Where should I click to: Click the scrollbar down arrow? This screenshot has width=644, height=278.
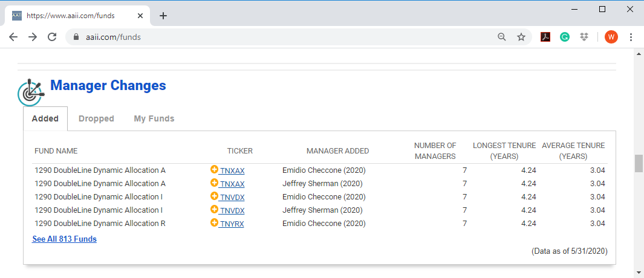(x=639, y=272)
